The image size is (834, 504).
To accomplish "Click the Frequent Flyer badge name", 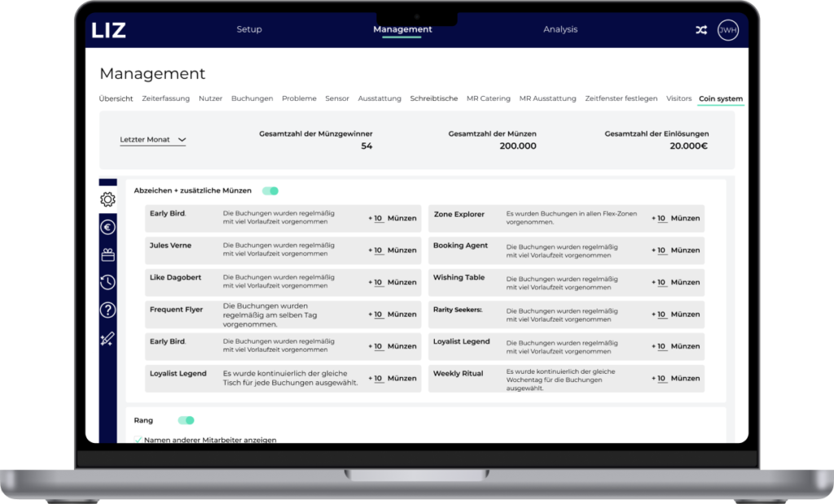I will click(176, 309).
